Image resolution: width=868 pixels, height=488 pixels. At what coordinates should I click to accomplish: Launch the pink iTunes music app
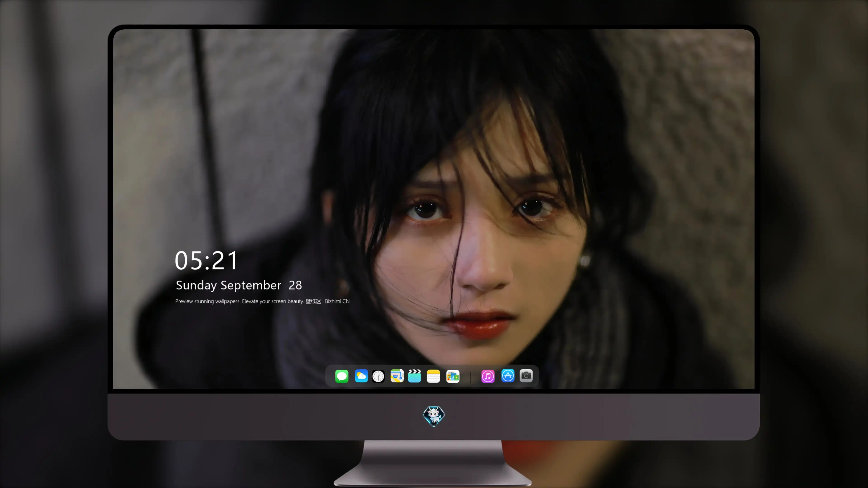(488, 376)
